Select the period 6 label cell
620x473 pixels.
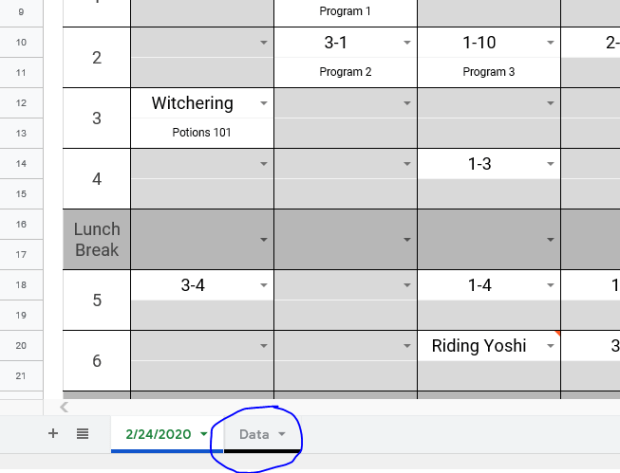[x=96, y=361]
